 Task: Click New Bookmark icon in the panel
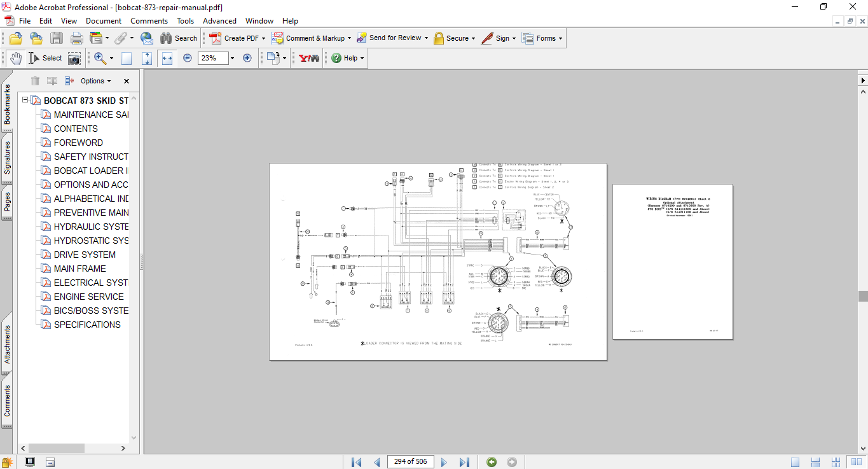(52, 81)
